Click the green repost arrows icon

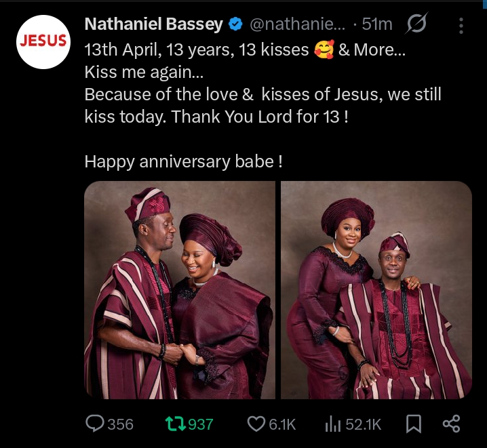tap(174, 424)
